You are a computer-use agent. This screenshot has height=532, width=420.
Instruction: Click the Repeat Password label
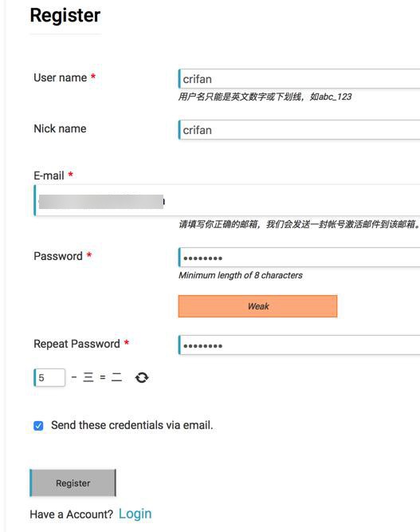(x=77, y=344)
